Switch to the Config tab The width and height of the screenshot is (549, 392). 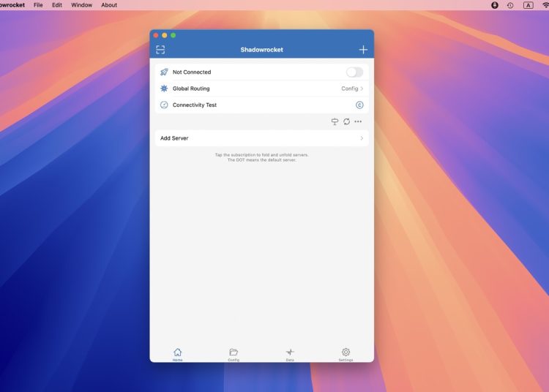point(234,354)
